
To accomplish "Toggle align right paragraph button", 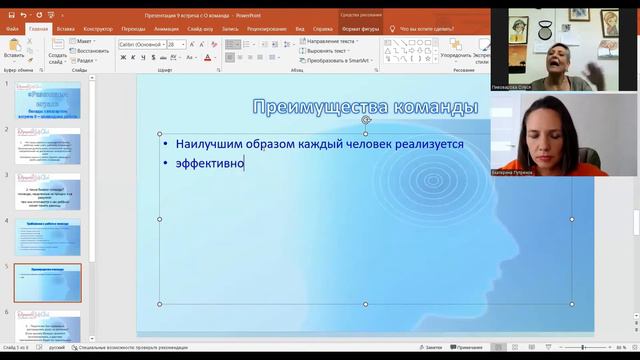I will point(250,58).
